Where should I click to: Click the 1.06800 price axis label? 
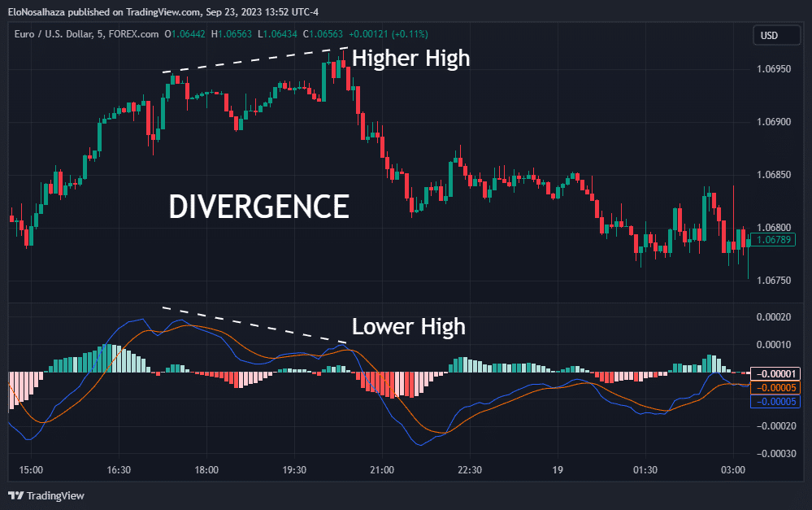774,228
